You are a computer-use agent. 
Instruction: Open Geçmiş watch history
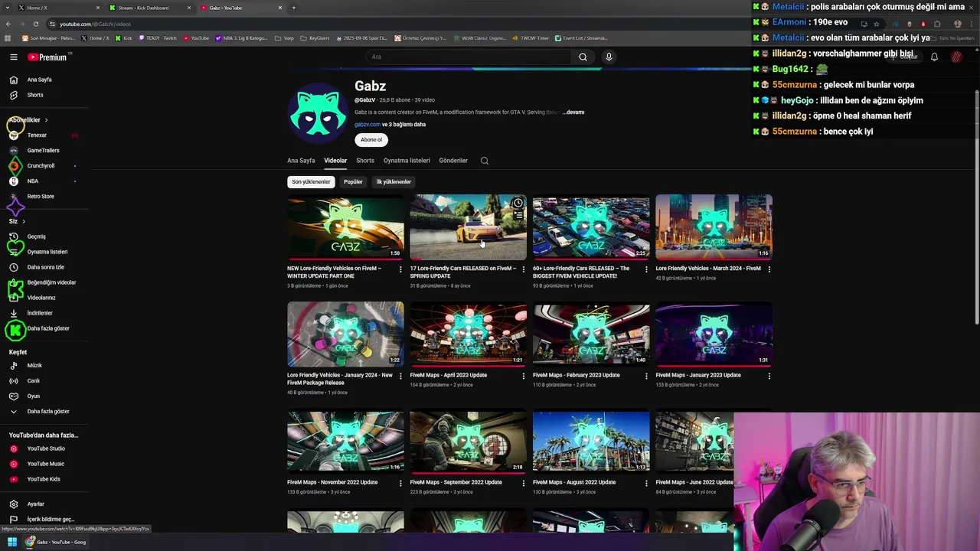pos(36,236)
